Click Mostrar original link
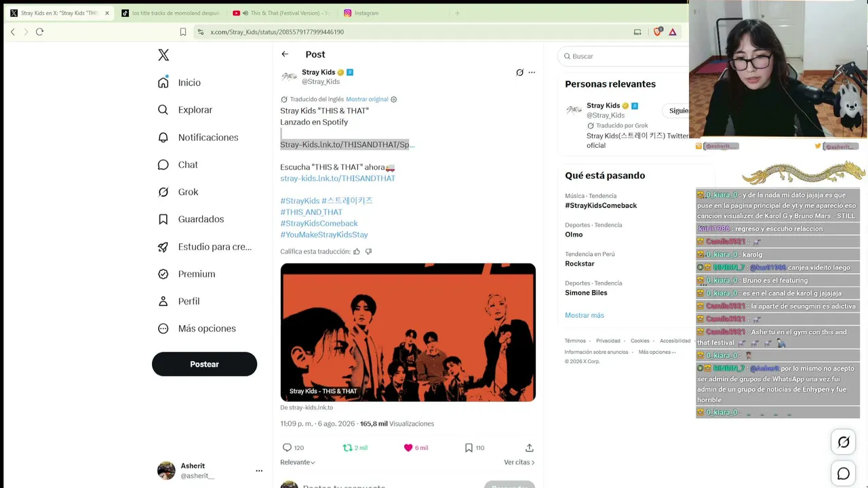Viewport: 868px width, 488px height. pos(367,99)
